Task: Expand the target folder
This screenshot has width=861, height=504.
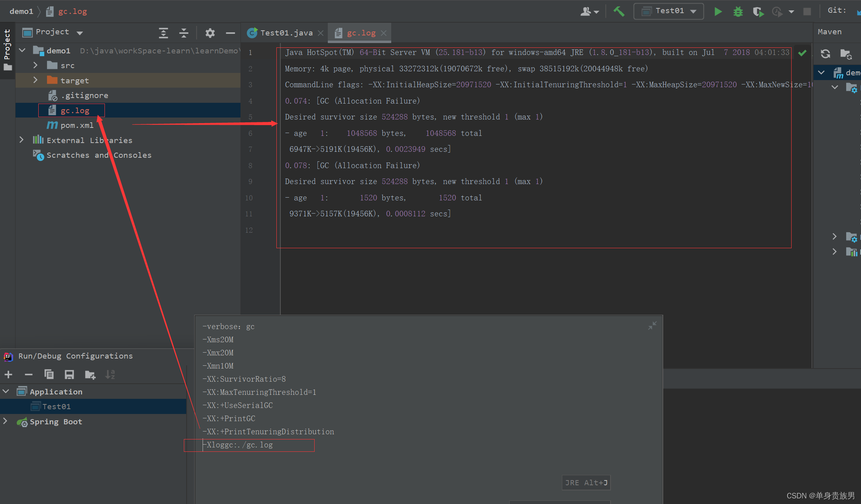Action: pos(35,80)
